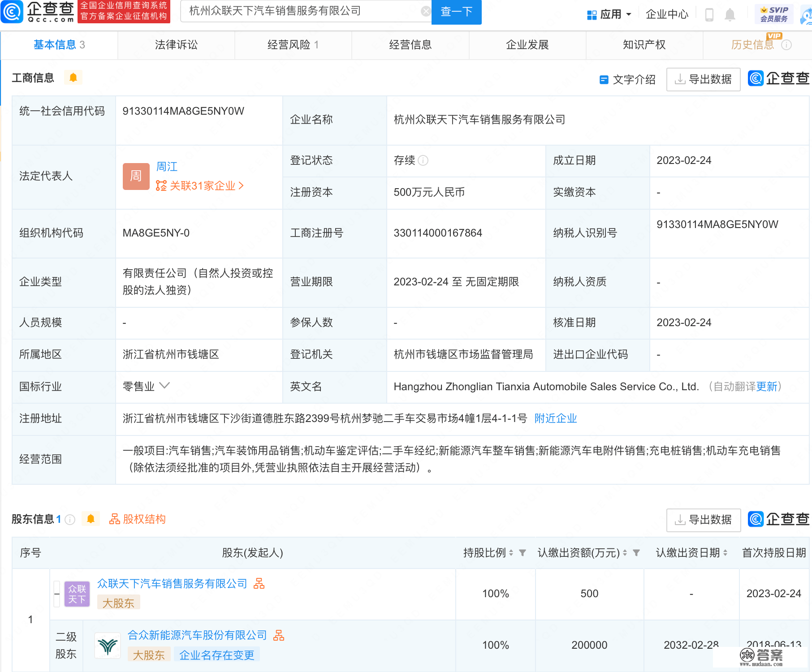Sort by 认缴出资额 column arrows
812x672 pixels.
[x=625, y=553]
